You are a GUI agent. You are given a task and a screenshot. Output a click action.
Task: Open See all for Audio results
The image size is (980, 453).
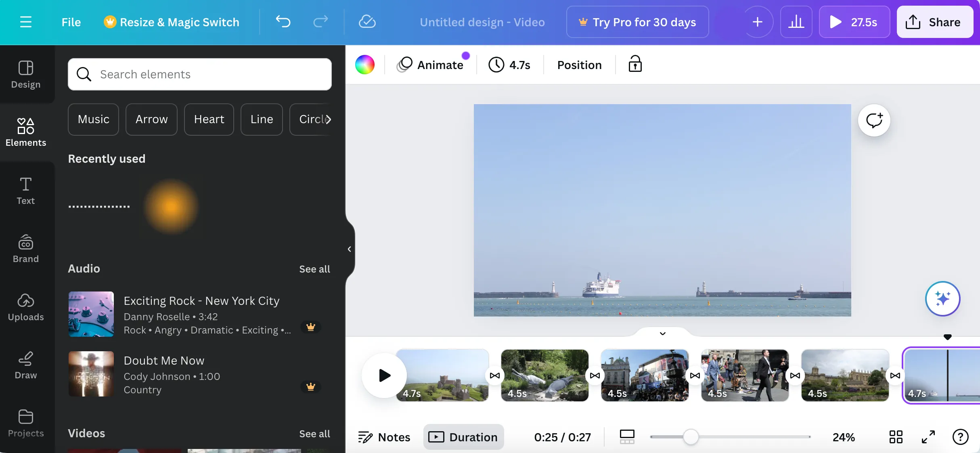314,269
